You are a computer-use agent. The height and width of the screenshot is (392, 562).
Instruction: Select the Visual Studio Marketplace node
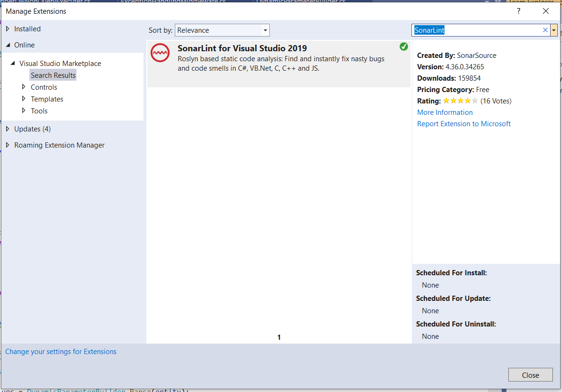[60, 63]
